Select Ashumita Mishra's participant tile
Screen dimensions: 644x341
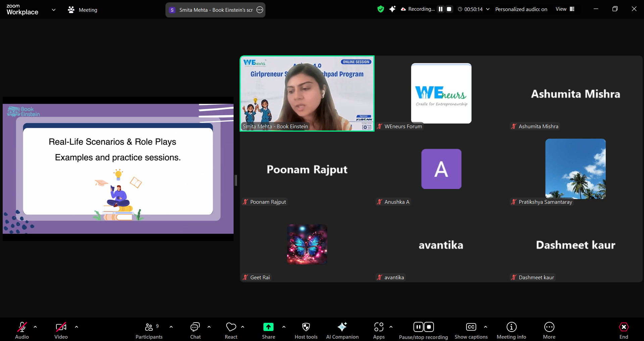coord(576,93)
